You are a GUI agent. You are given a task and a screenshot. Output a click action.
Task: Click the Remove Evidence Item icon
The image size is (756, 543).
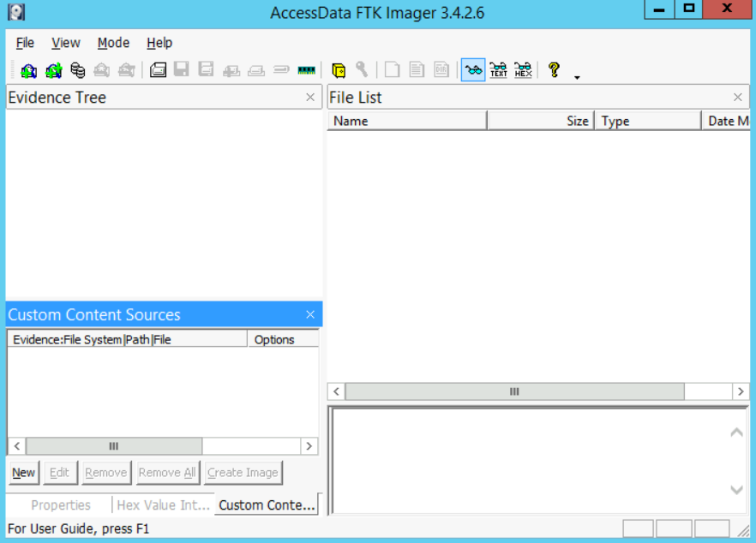(x=102, y=70)
